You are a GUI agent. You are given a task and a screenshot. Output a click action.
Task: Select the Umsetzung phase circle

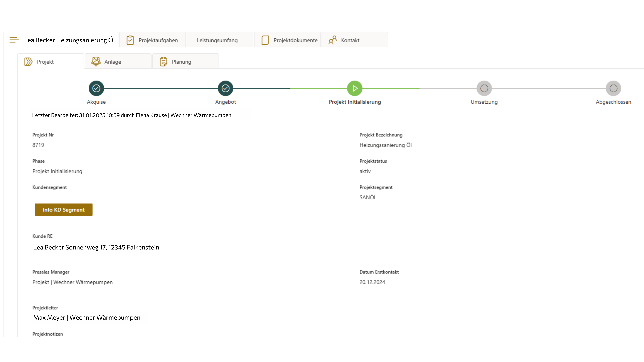[484, 88]
